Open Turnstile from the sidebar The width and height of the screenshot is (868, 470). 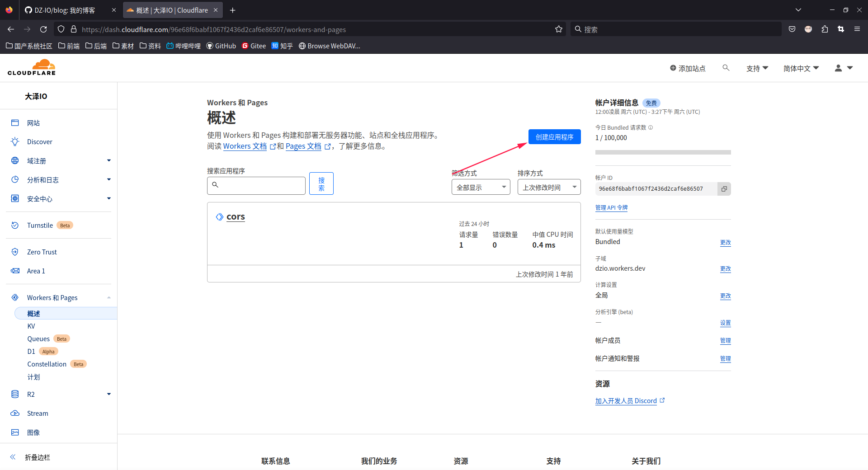point(40,225)
